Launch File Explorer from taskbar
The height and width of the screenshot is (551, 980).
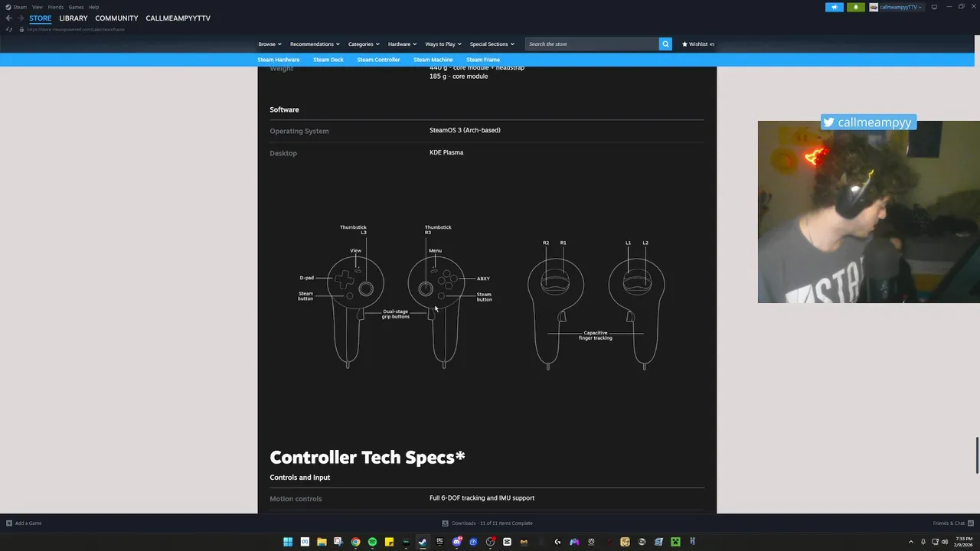322,542
